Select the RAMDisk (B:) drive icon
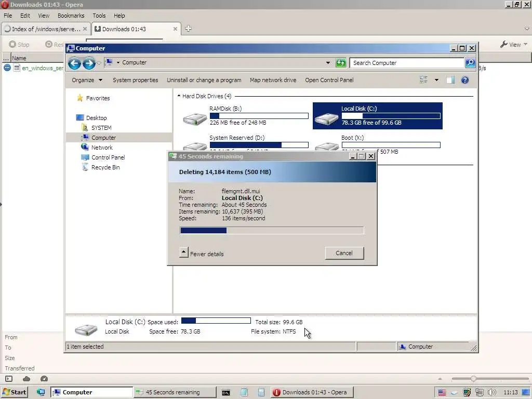This screenshot has width=532, height=399. (195, 119)
